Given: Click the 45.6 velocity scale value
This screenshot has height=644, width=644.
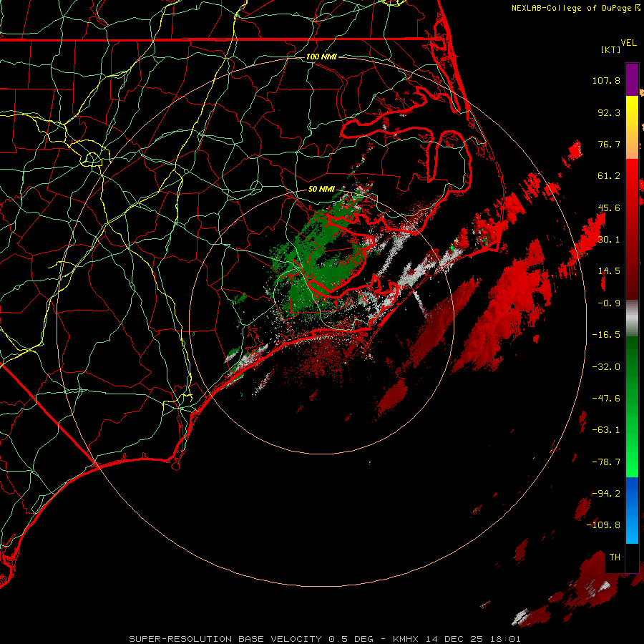Looking at the screenshot, I should (609, 208).
